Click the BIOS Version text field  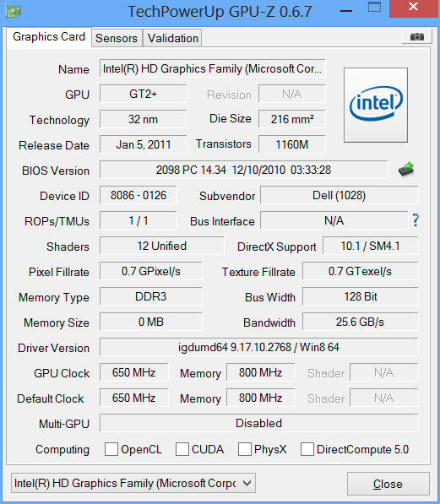243,170
